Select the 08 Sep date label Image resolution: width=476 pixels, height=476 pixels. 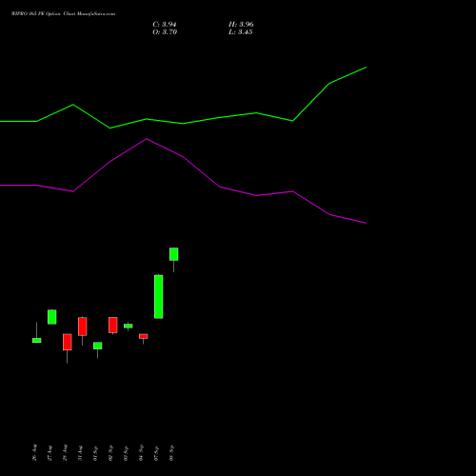tap(171, 452)
